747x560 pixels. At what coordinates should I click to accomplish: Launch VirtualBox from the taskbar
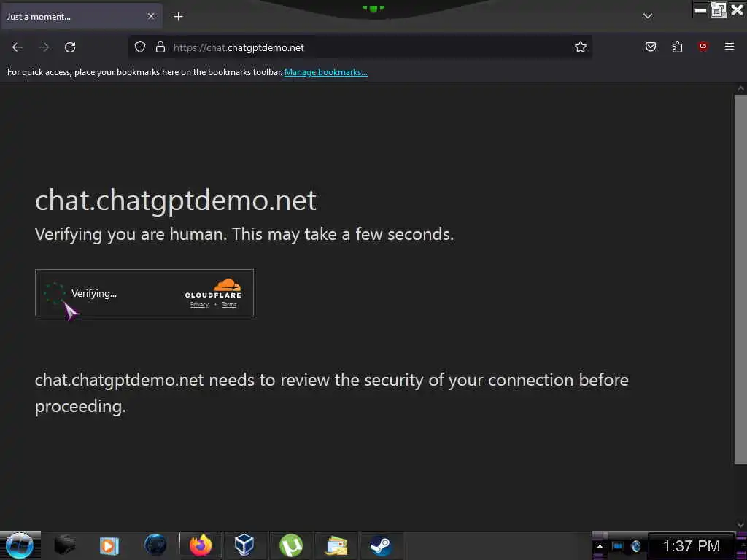[244, 545]
